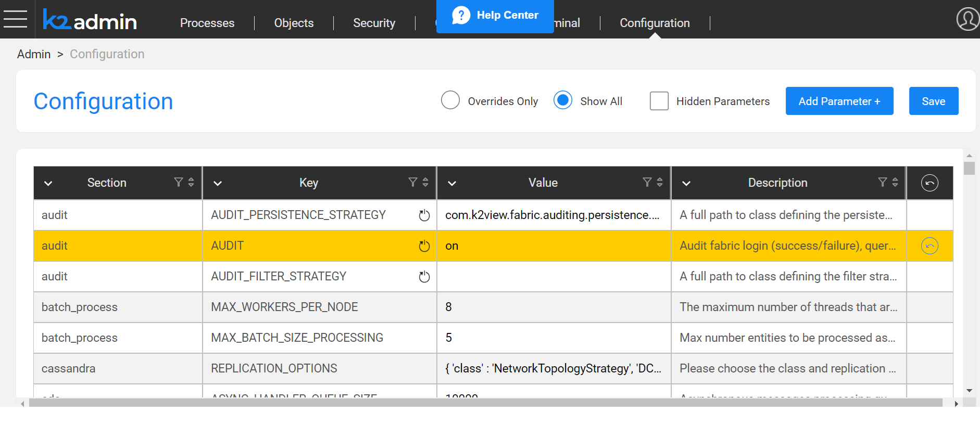Open the Security menu

tap(374, 23)
